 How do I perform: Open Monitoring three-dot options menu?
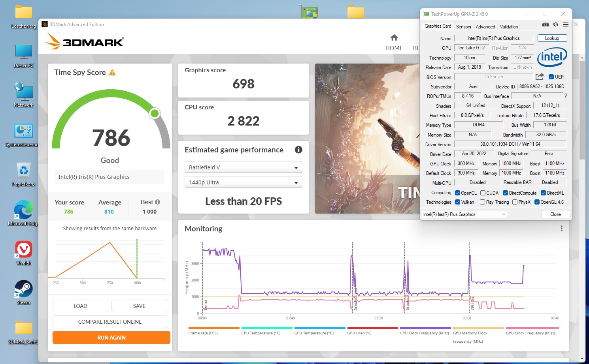tap(561, 229)
